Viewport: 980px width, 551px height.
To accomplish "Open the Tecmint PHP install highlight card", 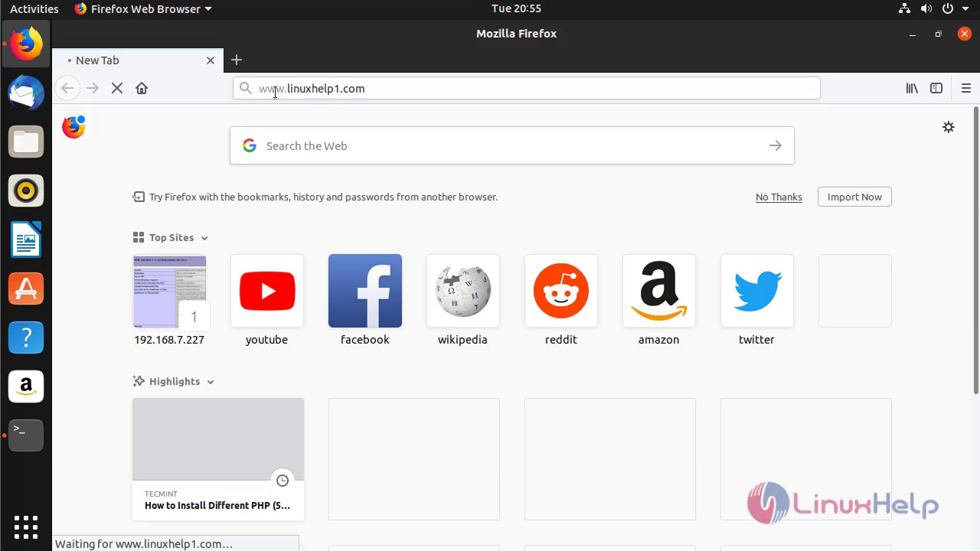I will 218,459.
